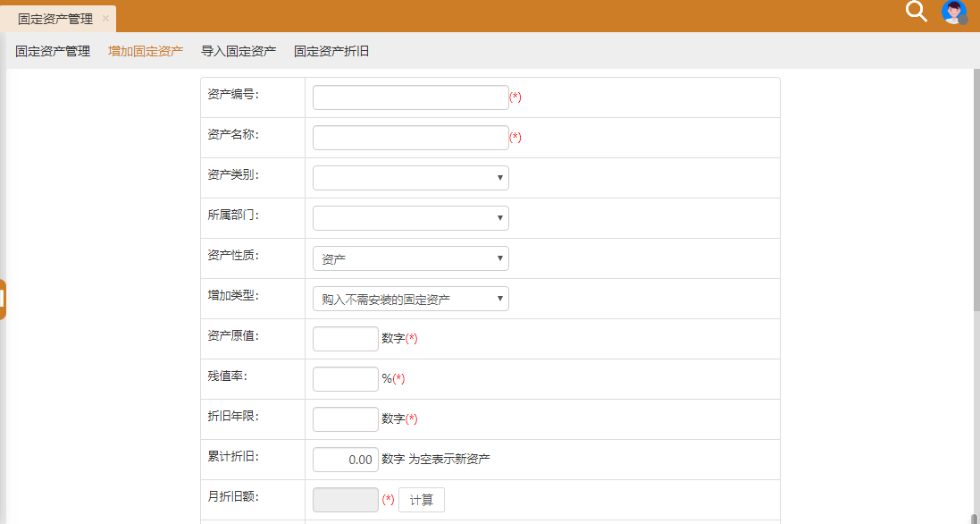Click into the 资产名称 text box
980x524 pixels.
[410, 138]
